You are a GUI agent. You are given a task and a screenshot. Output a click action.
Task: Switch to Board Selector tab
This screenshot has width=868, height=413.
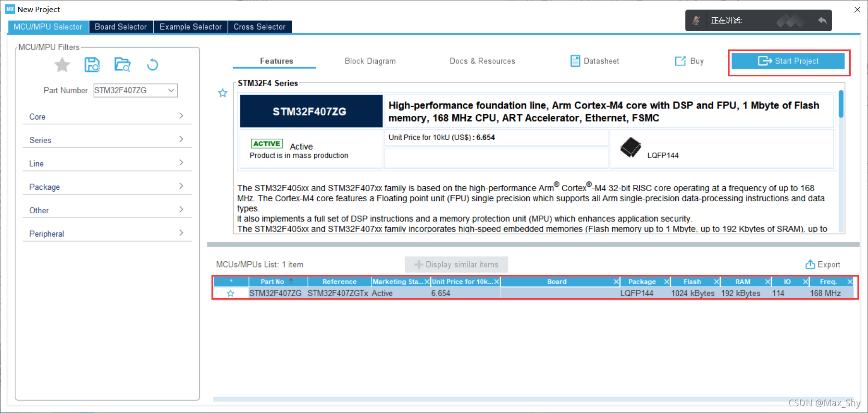tap(121, 27)
